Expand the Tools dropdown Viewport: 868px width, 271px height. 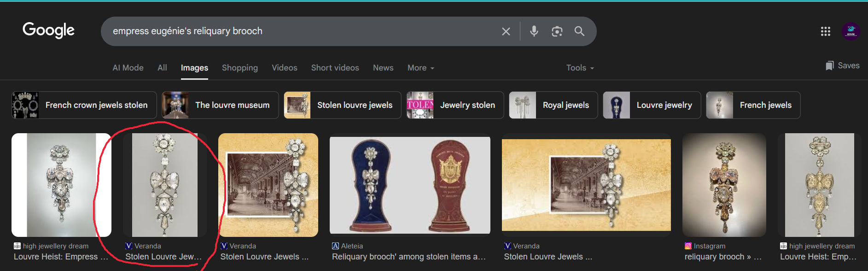580,68
